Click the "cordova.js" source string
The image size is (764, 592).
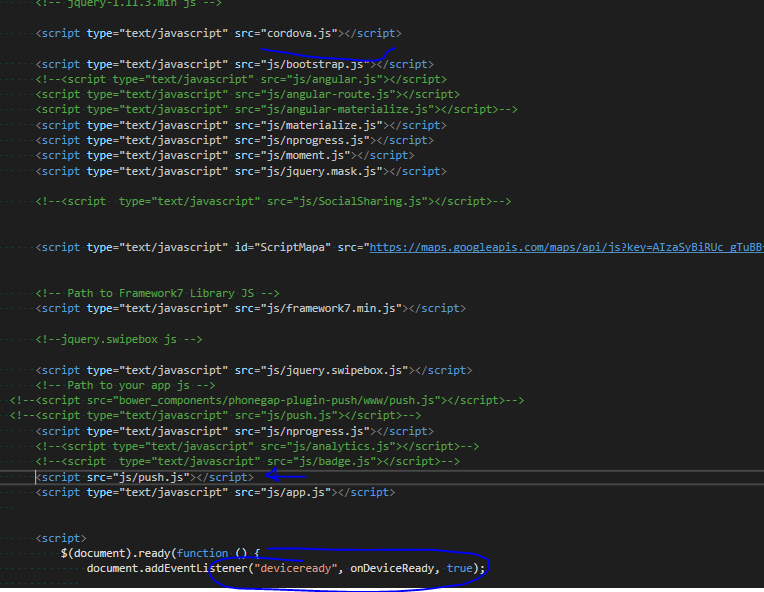299,33
